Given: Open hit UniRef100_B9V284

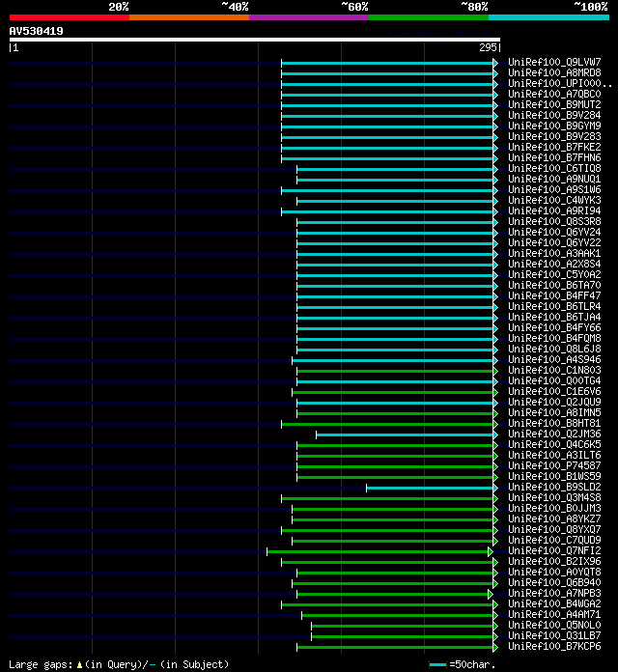Looking at the screenshot, I should 554,115.
